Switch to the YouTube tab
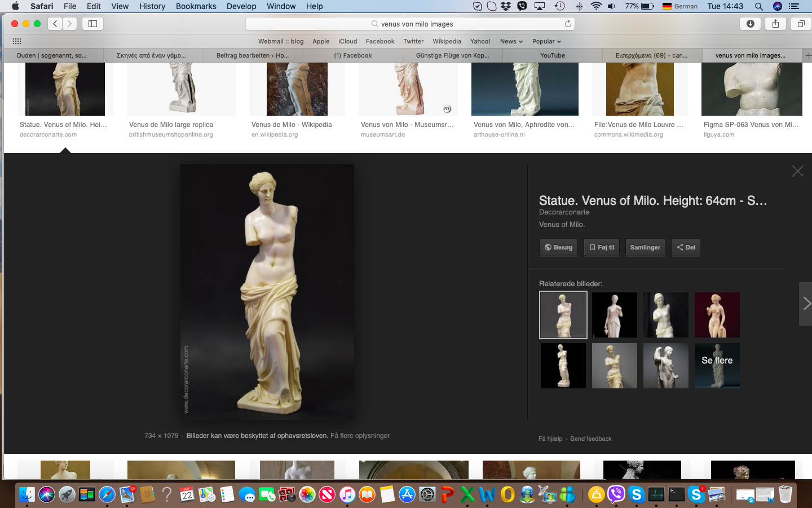Screen dimensions: 812x508 tap(552, 55)
